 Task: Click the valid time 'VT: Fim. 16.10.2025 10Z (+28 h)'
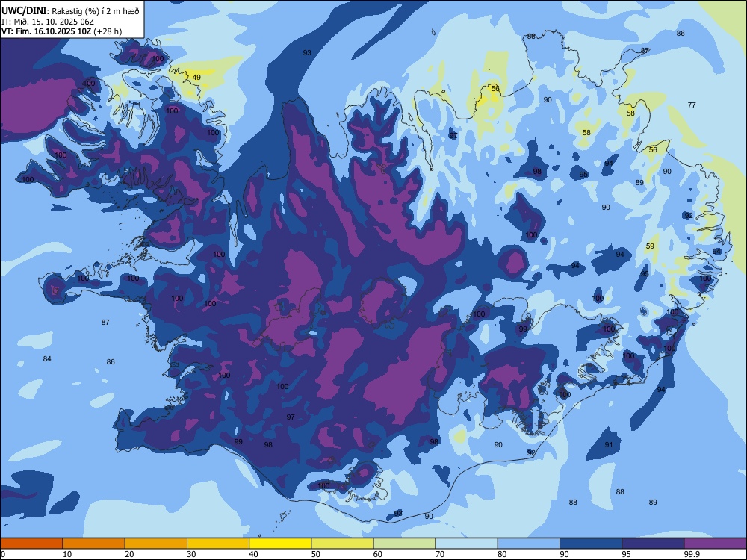(61, 31)
